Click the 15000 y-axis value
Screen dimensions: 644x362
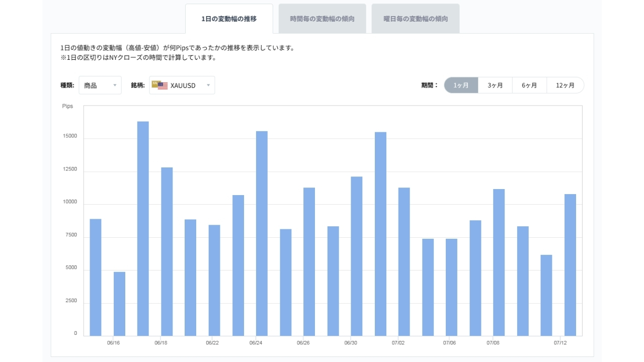[70, 136]
